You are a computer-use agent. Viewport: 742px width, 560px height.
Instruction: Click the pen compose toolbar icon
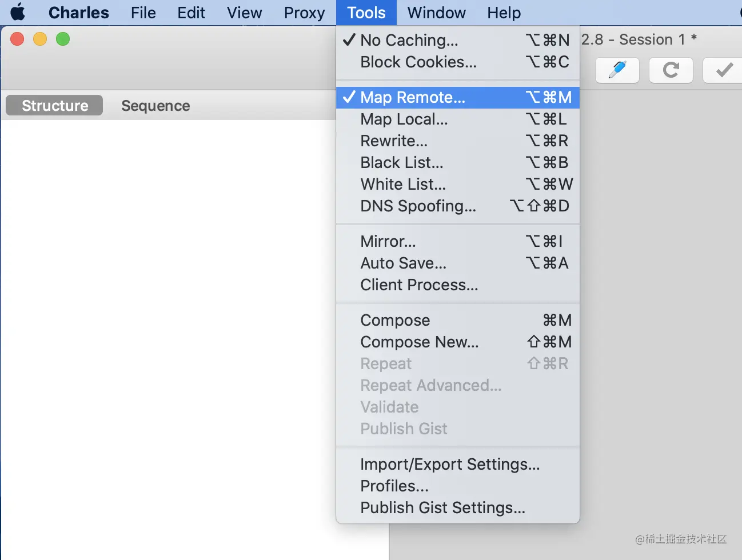pyautogui.click(x=617, y=70)
